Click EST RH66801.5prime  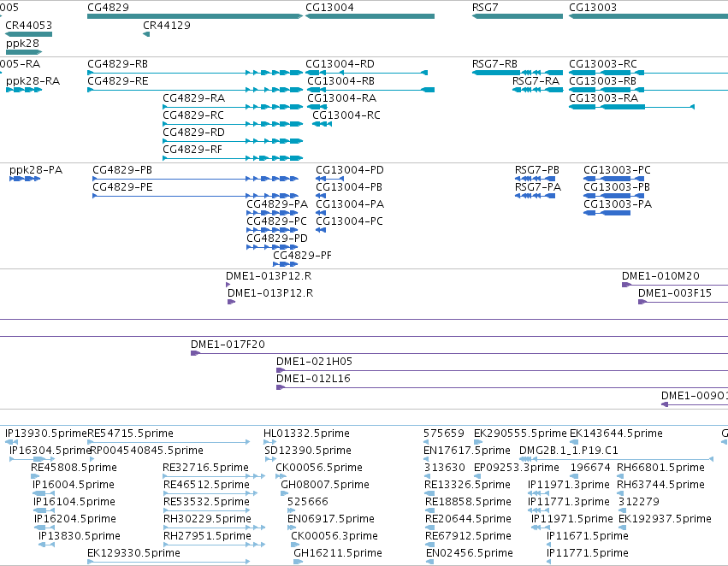[660, 469]
